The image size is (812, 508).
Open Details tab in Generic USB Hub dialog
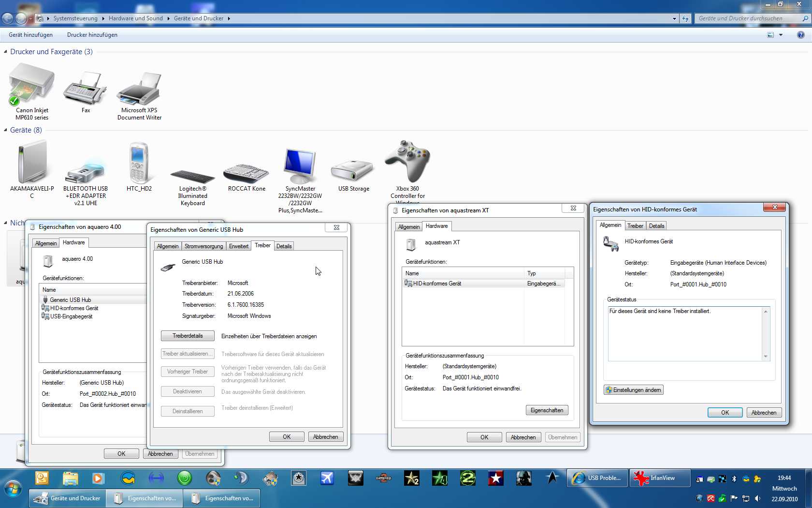pyautogui.click(x=284, y=246)
